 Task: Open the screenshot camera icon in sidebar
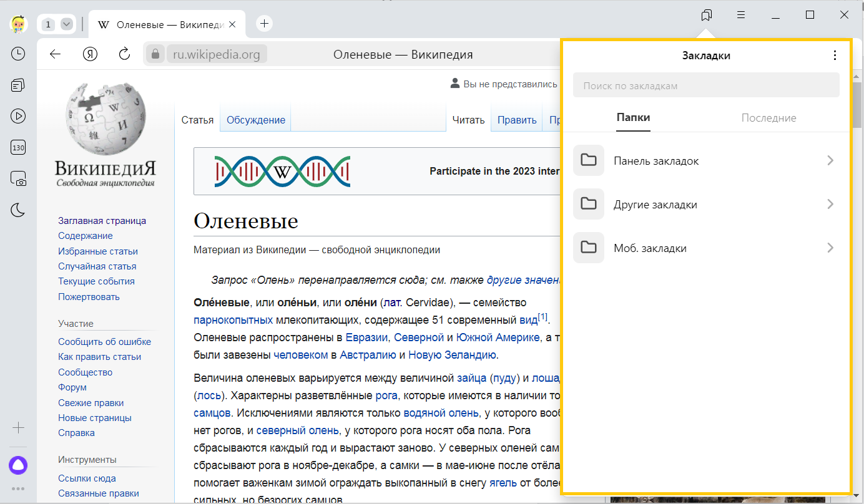click(18, 179)
